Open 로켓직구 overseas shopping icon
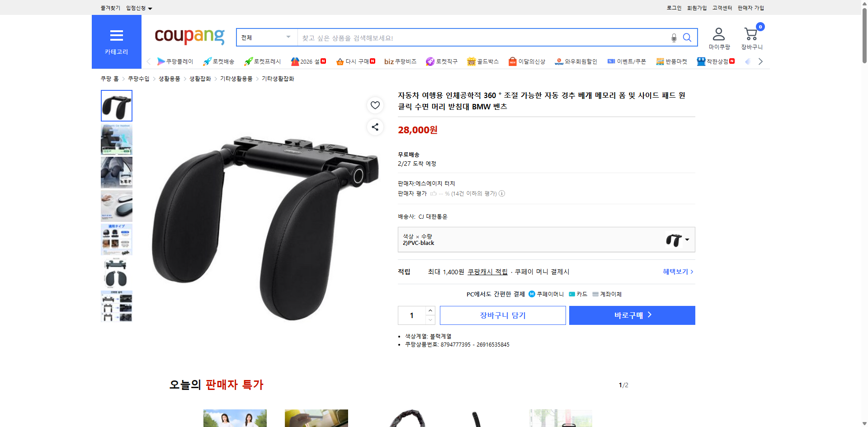The height and width of the screenshot is (427, 868). coord(429,61)
